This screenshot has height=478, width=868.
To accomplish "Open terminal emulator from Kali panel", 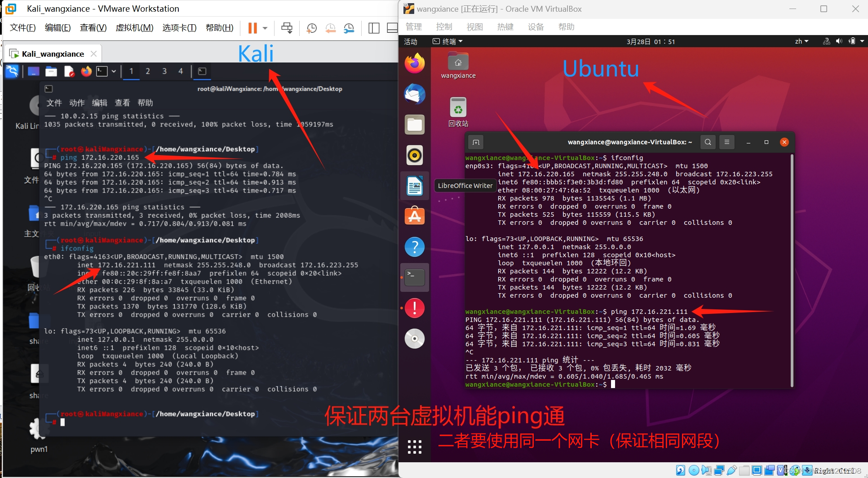I will coord(102,71).
